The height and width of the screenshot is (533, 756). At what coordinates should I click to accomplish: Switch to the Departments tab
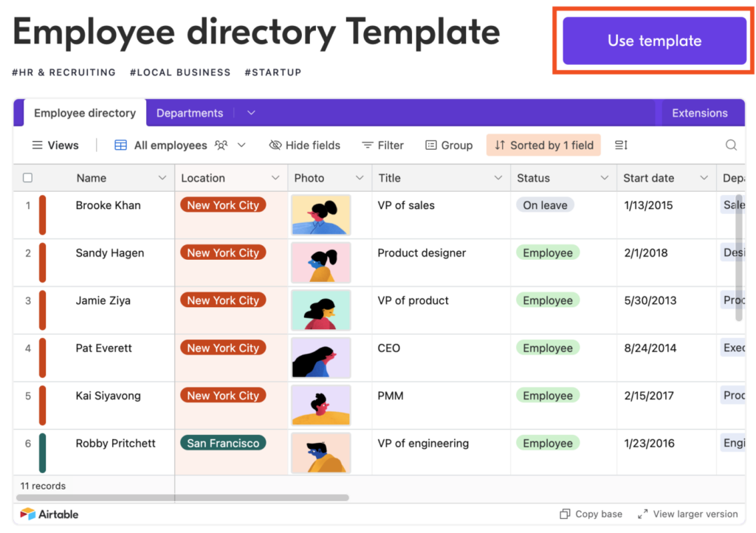(x=190, y=113)
